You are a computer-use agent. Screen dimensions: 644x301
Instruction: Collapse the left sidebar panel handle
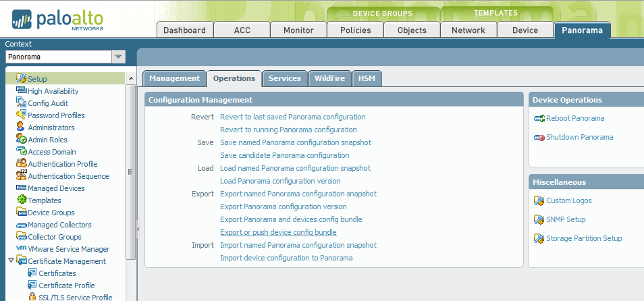[x=138, y=229]
